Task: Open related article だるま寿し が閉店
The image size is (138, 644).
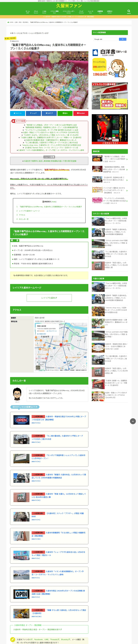Action: coord(49,536)
